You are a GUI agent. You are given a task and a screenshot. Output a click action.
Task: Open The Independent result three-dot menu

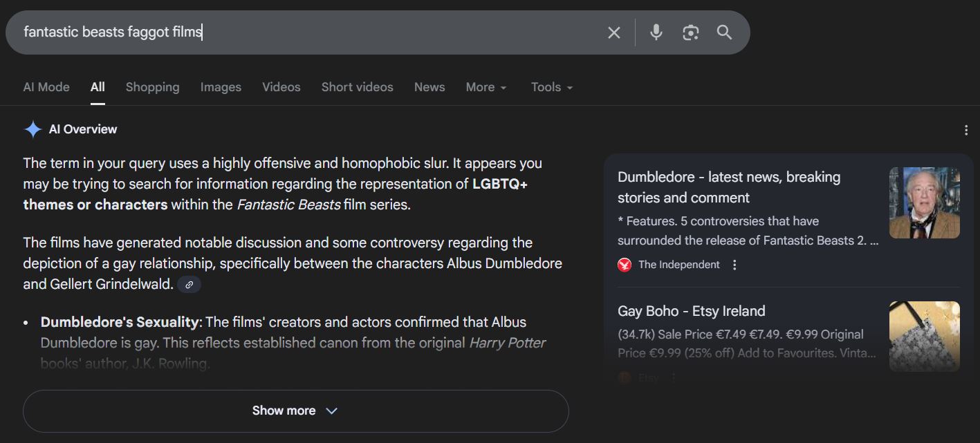pyautogui.click(x=734, y=265)
